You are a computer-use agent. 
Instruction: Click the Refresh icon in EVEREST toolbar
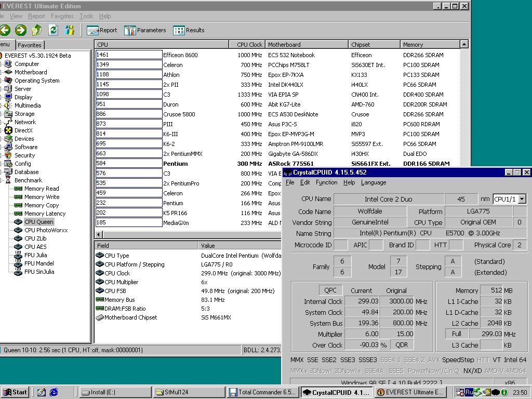coord(53,30)
